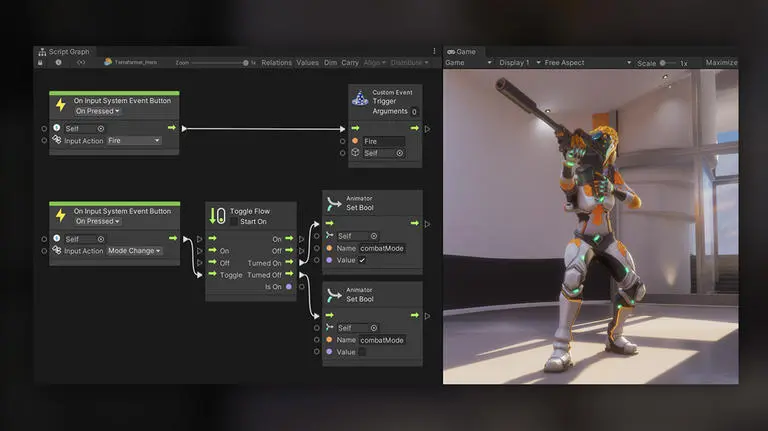Image resolution: width=768 pixels, height=431 pixels.
Task: Click the Custom Event Trigger wizard hat icon
Action: coord(360,98)
